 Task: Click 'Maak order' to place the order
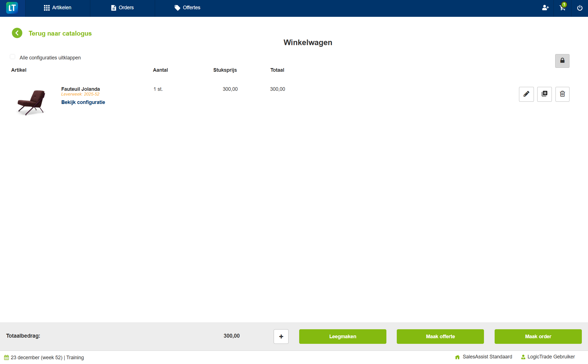click(538, 336)
